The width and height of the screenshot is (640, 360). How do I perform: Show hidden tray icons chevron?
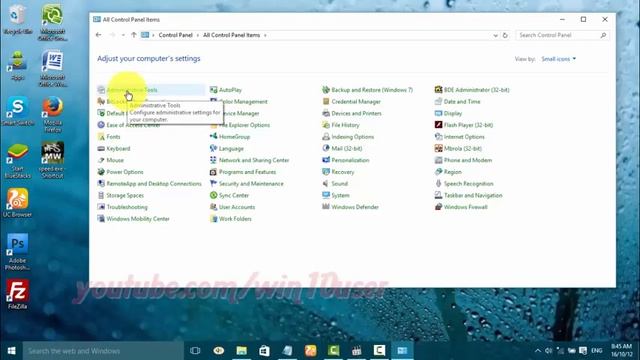pos(538,351)
